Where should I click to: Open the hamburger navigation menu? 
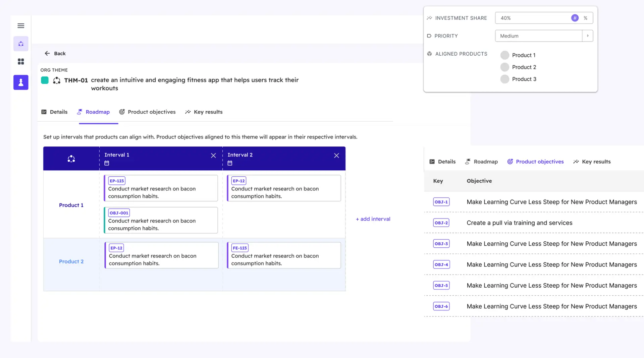click(21, 25)
